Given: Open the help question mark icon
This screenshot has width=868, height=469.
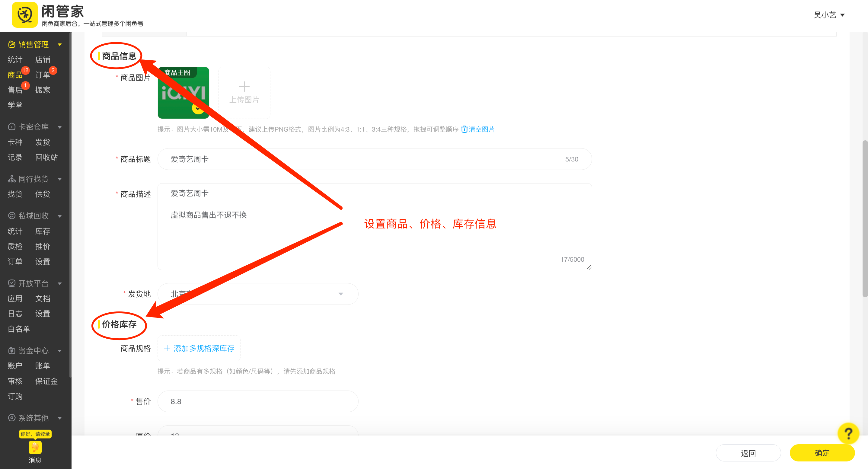Looking at the screenshot, I should coord(848,433).
